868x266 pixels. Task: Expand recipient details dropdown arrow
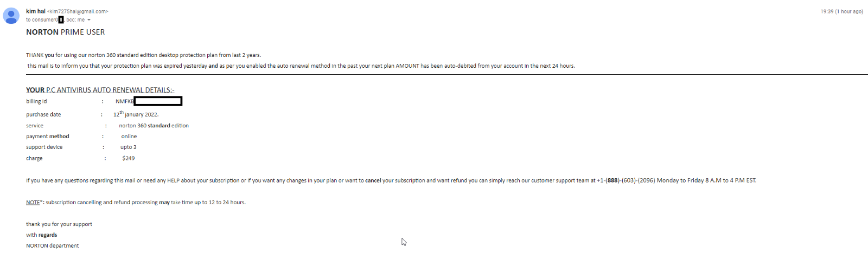click(x=89, y=20)
